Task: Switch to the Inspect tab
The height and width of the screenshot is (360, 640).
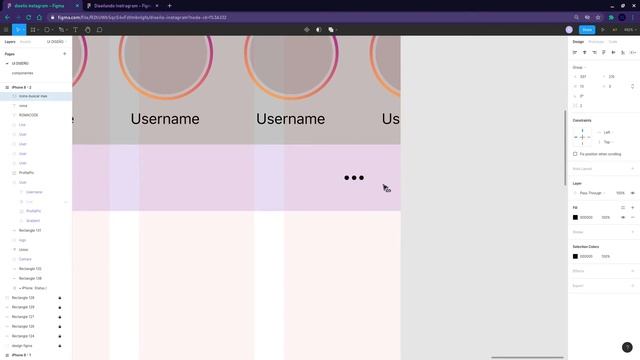Action: pos(613,42)
